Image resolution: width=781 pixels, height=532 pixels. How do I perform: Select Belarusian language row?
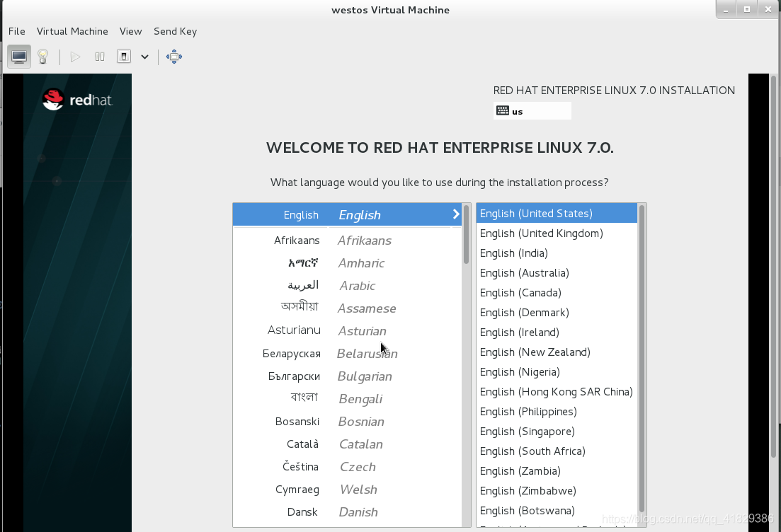click(347, 353)
